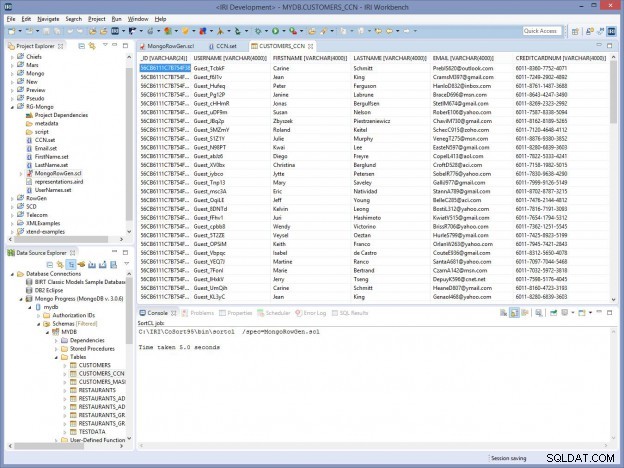Select Email.set in Project Explorer
The height and width of the screenshot is (468, 624).
46,148
